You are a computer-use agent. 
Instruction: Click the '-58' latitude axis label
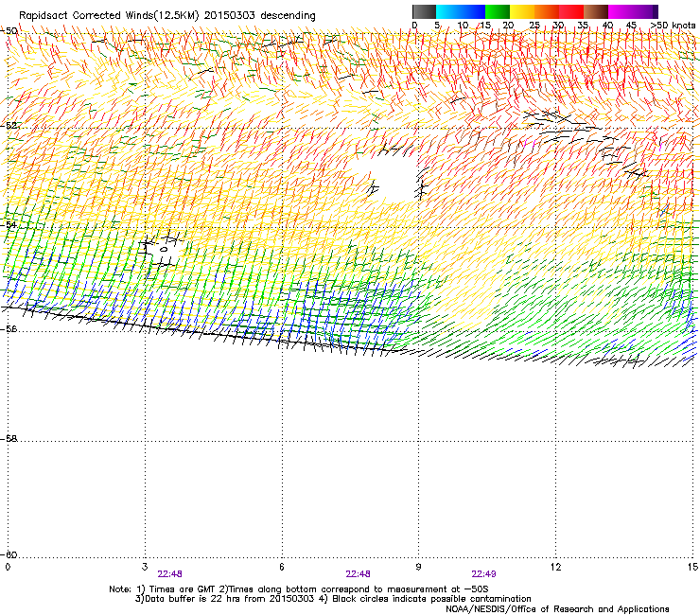pyautogui.click(x=9, y=439)
